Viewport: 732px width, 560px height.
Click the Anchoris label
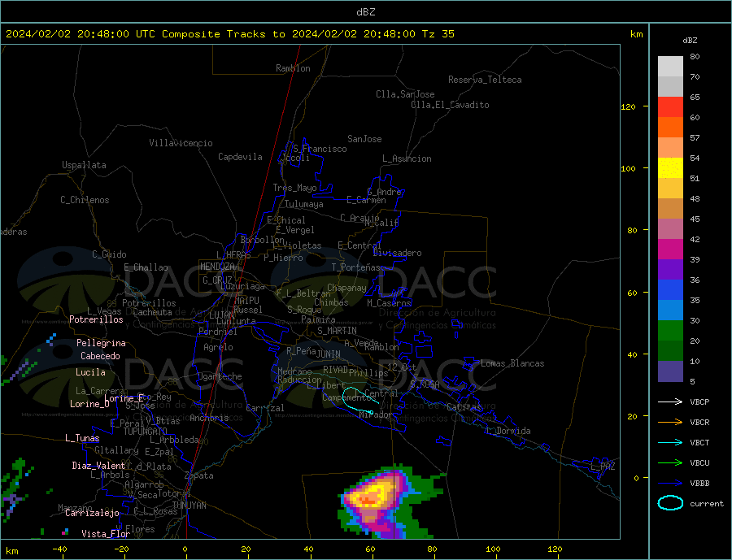pos(209,418)
